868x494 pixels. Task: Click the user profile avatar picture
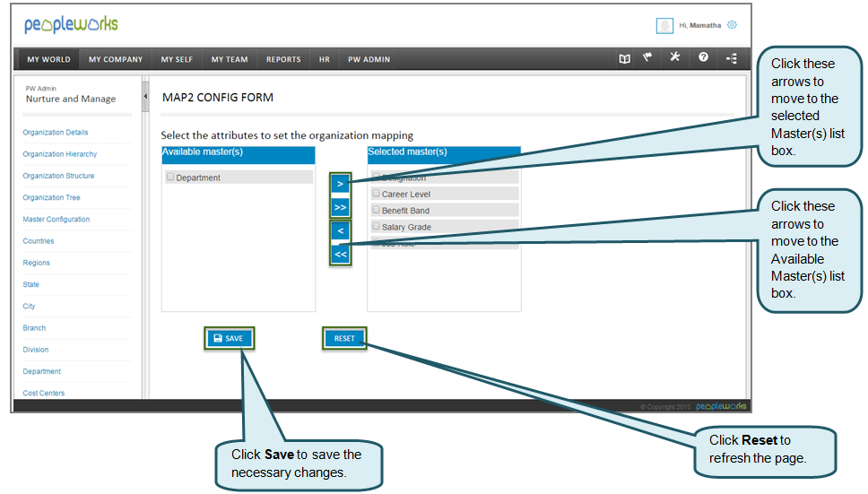click(x=664, y=26)
